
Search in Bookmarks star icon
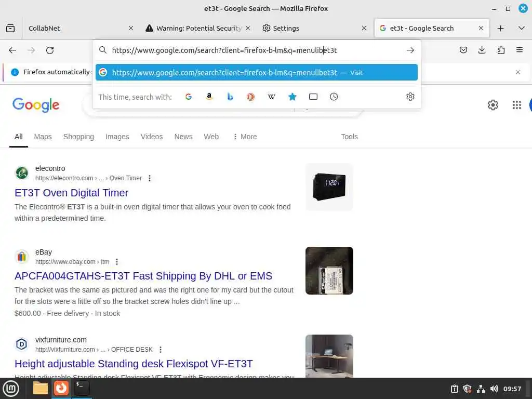click(x=292, y=97)
